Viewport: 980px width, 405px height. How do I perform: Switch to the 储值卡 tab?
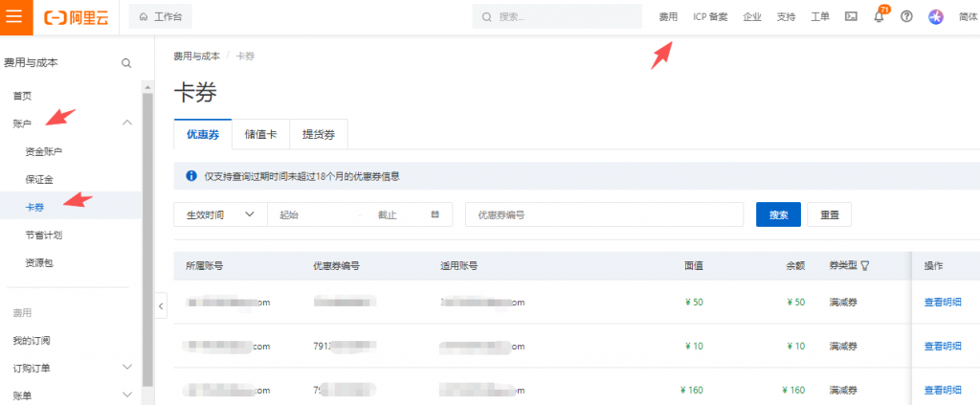(x=260, y=135)
